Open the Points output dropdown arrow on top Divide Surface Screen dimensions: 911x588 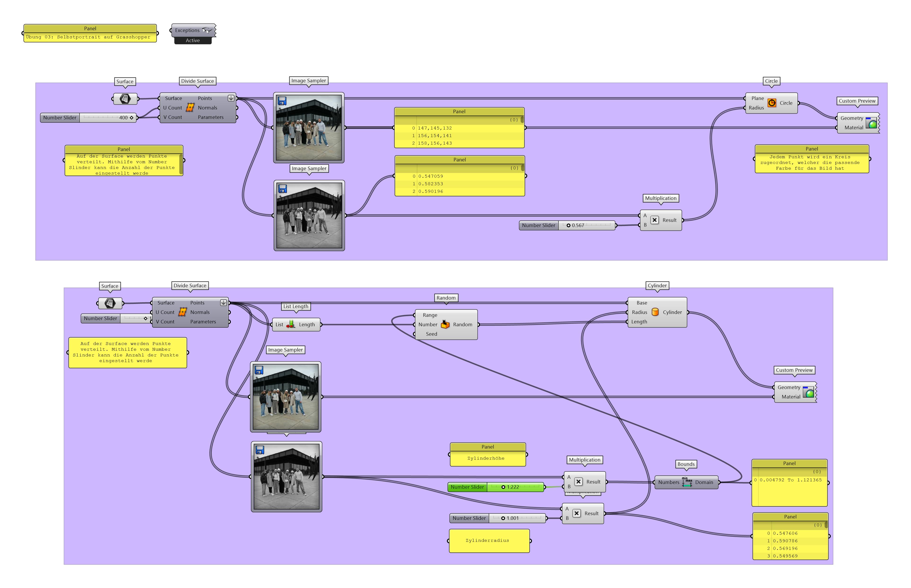[231, 98]
